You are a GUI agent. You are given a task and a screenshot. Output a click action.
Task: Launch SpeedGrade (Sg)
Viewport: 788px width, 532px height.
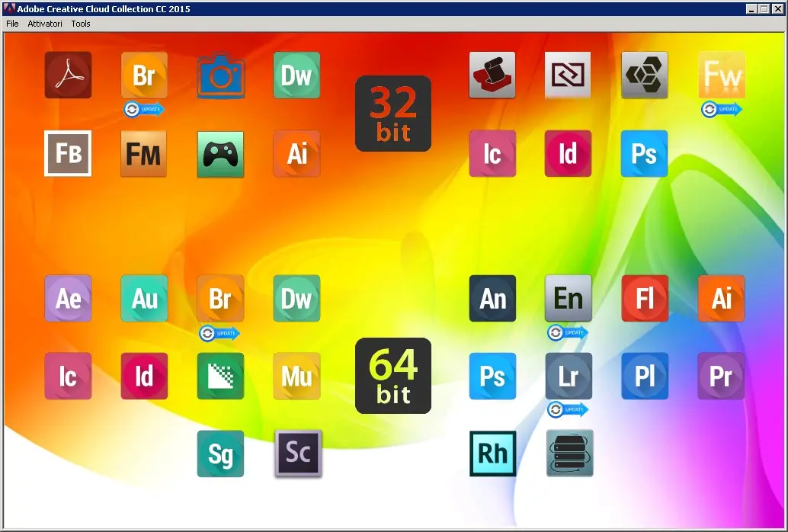click(220, 453)
